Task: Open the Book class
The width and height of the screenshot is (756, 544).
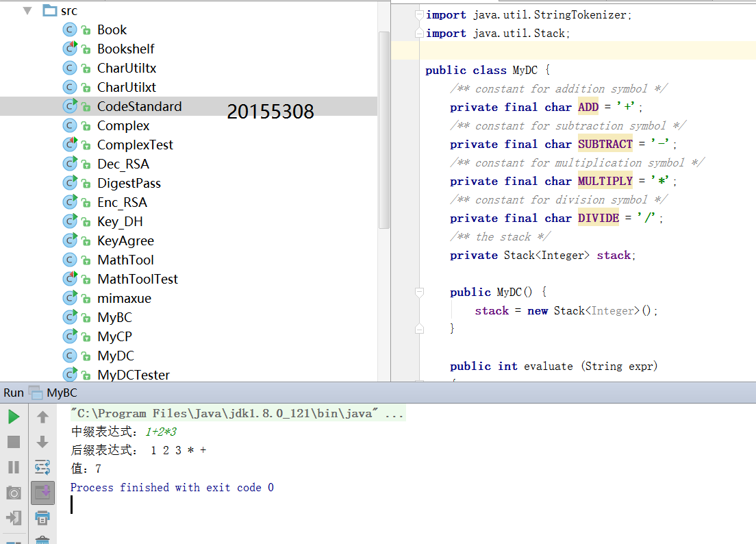Action: (112, 30)
